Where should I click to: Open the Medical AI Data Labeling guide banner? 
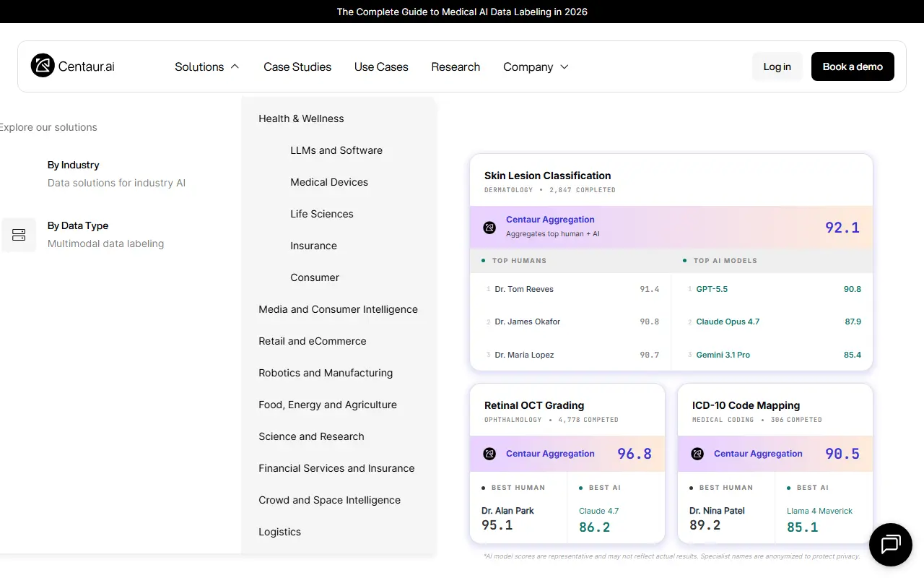[462, 12]
